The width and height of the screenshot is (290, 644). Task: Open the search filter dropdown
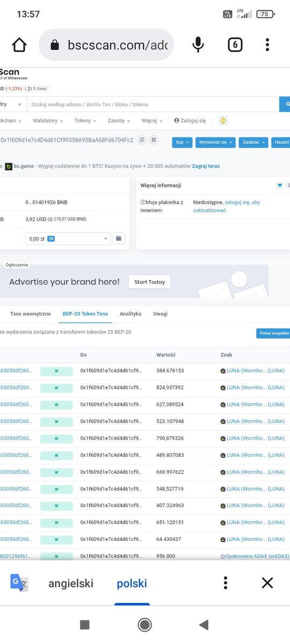point(13,104)
